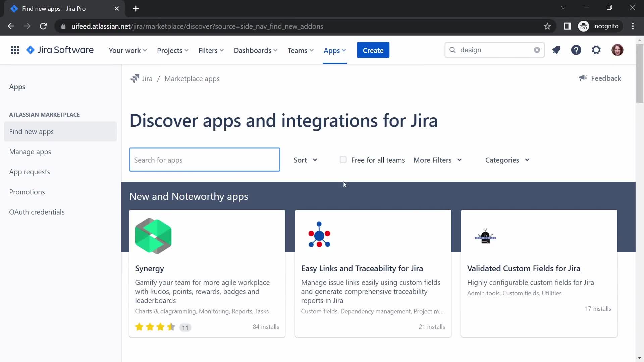644x362 pixels.
Task: Select Manage apps in sidebar
Action: click(60, 152)
